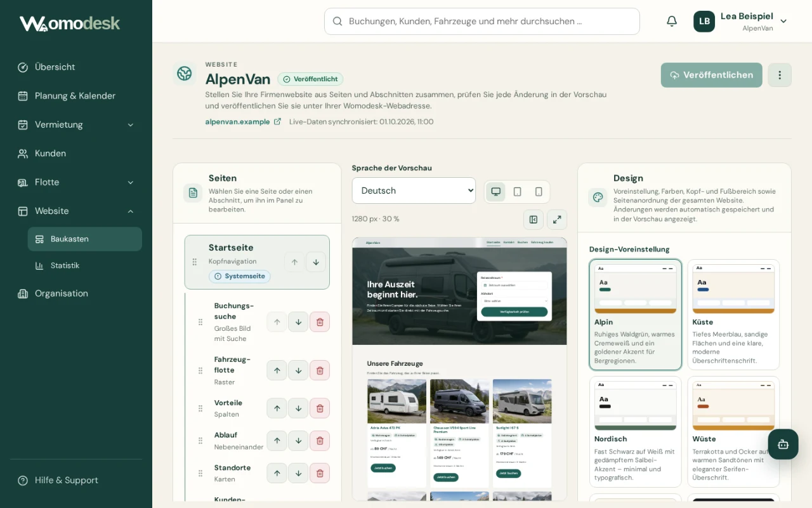
Task: Open the notifications bell
Action: point(672,21)
